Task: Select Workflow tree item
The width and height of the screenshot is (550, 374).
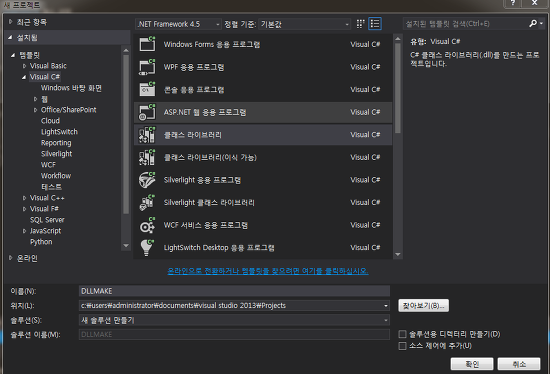Action: point(56,176)
